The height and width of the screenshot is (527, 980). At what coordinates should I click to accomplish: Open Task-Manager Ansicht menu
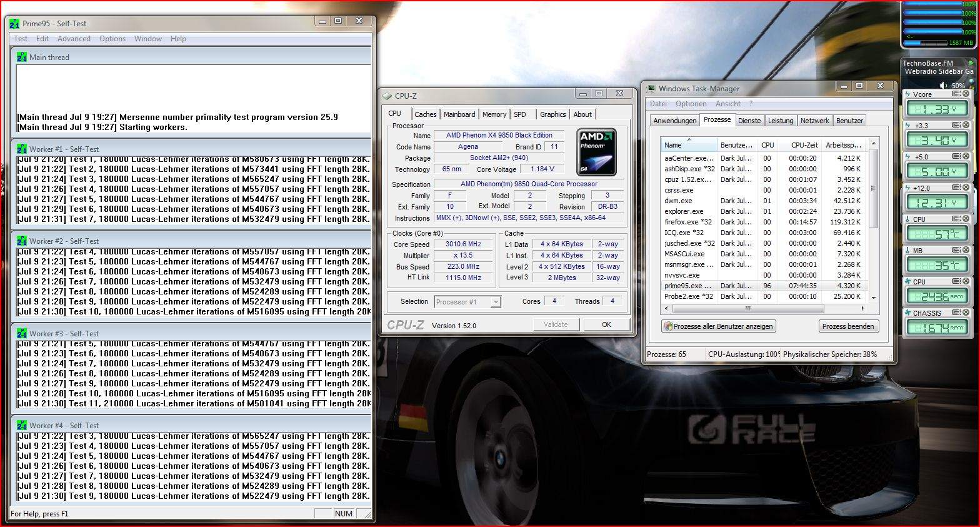tap(728, 104)
